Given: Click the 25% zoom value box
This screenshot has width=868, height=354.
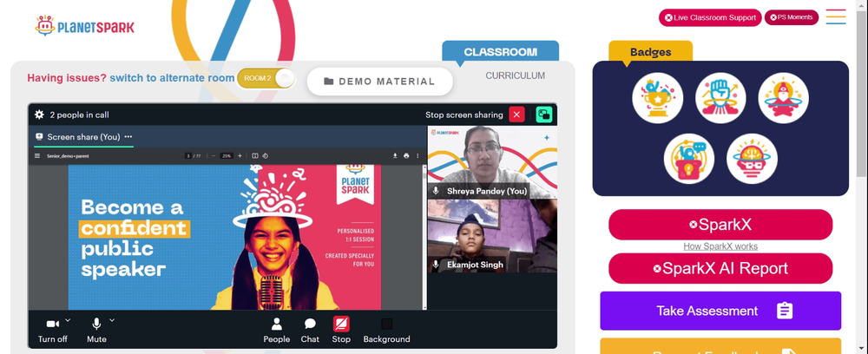Looking at the screenshot, I should tap(227, 156).
